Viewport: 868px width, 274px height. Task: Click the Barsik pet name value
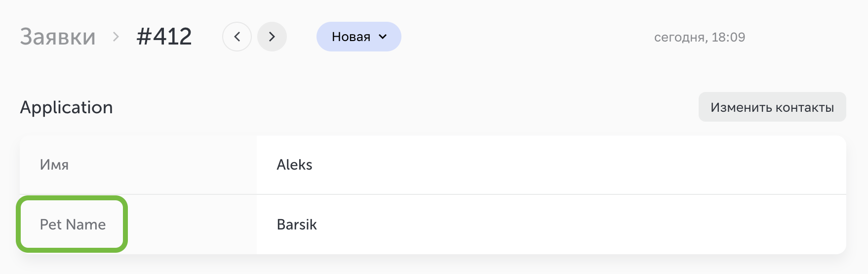[297, 225]
